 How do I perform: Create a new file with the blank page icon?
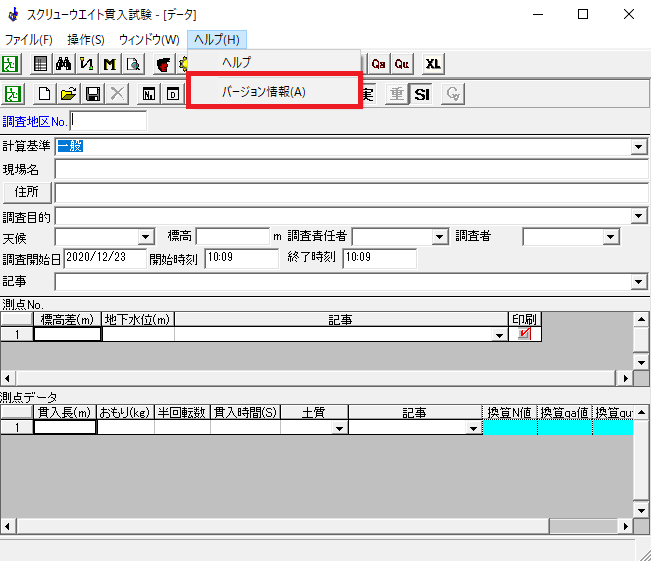coord(44,94)
